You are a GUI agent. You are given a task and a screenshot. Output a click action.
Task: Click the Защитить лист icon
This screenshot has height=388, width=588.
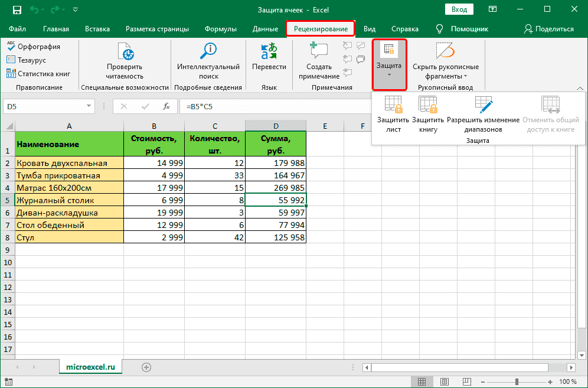point(393,105)
